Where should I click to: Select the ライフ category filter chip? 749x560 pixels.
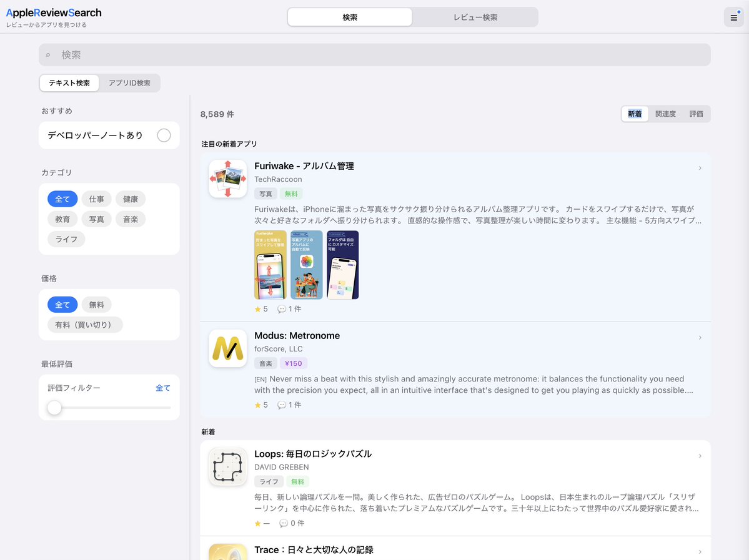click(66, 239)
